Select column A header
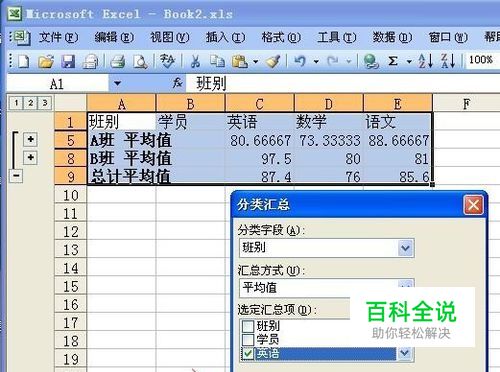The width and height of the screenshot is (500, 372). coord(122,104)
